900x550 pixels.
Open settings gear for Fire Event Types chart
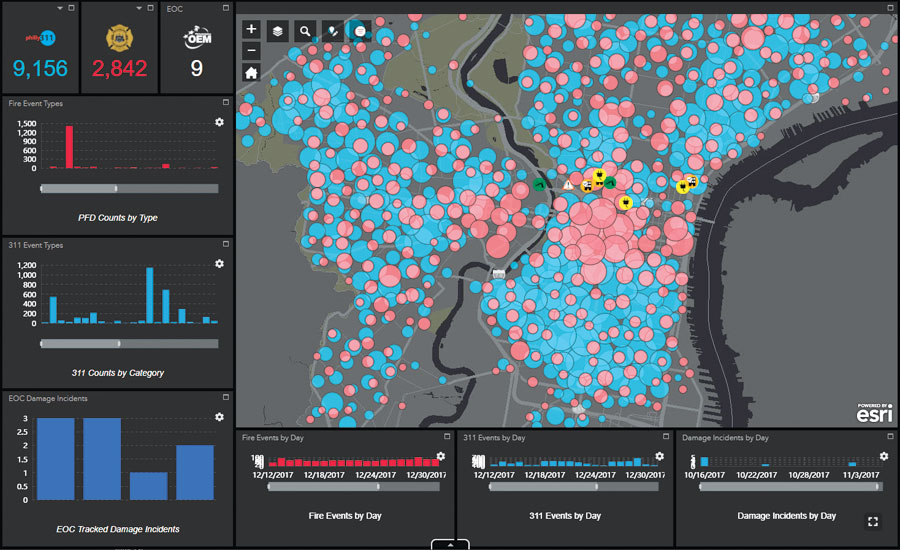click(x=219, y=122)
